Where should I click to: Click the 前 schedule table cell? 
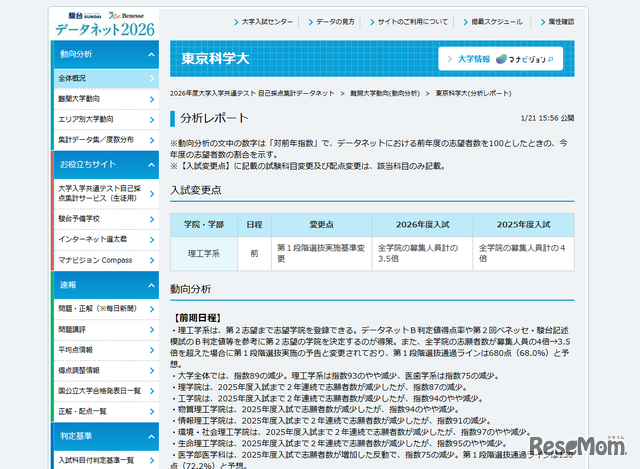click(254, 254)
